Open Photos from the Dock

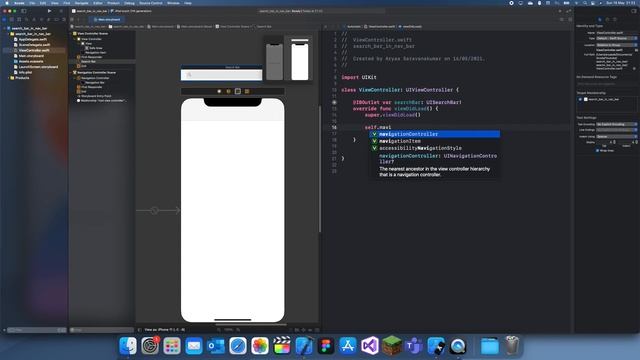point(260,346)
